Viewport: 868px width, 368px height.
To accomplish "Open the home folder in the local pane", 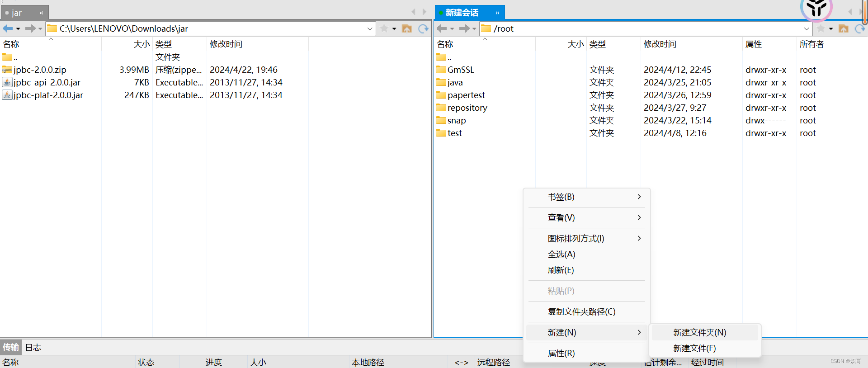I will click(407, 28).
